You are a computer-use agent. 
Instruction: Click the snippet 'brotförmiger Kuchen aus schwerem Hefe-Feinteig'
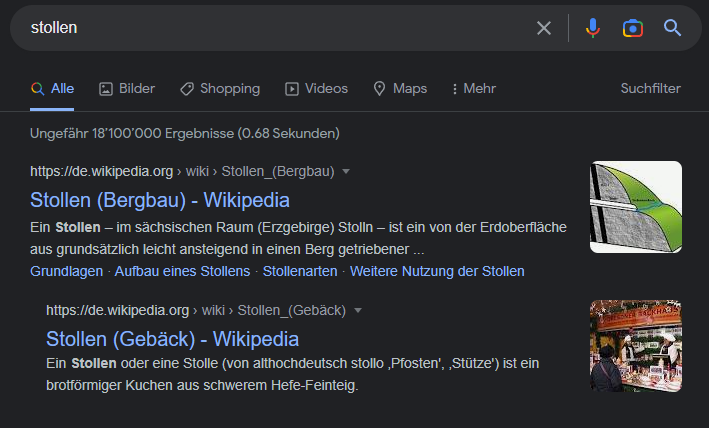pyautogui.click(x=202, y=386)
